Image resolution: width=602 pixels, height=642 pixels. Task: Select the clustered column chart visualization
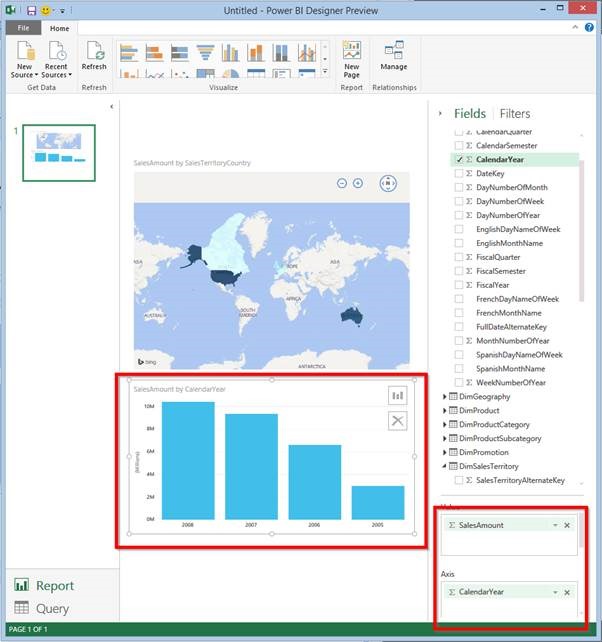[x=230, y=53]
